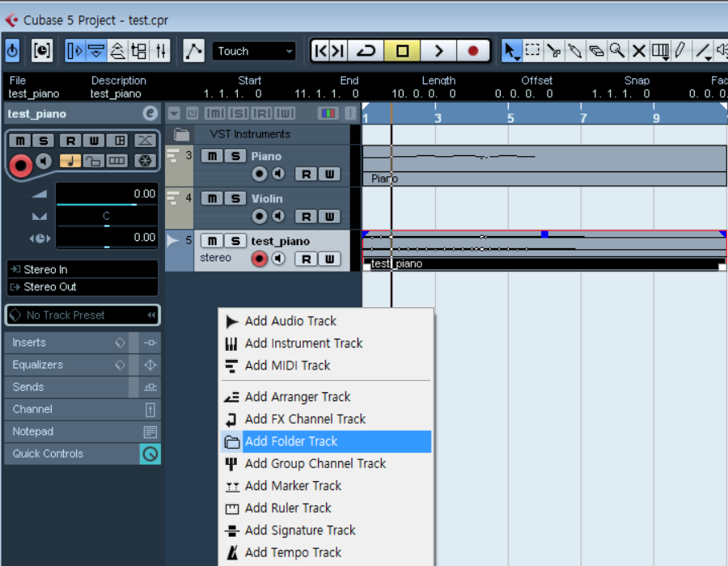Select the Zoom magnifier tool
The width and height of the screenshot is (728, 566).
pyautogui.click(x=617, y=50)
